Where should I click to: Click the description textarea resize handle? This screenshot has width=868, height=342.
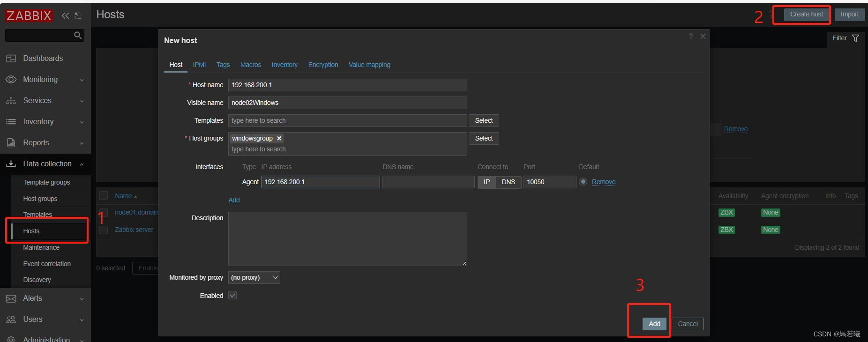(464, 263)
